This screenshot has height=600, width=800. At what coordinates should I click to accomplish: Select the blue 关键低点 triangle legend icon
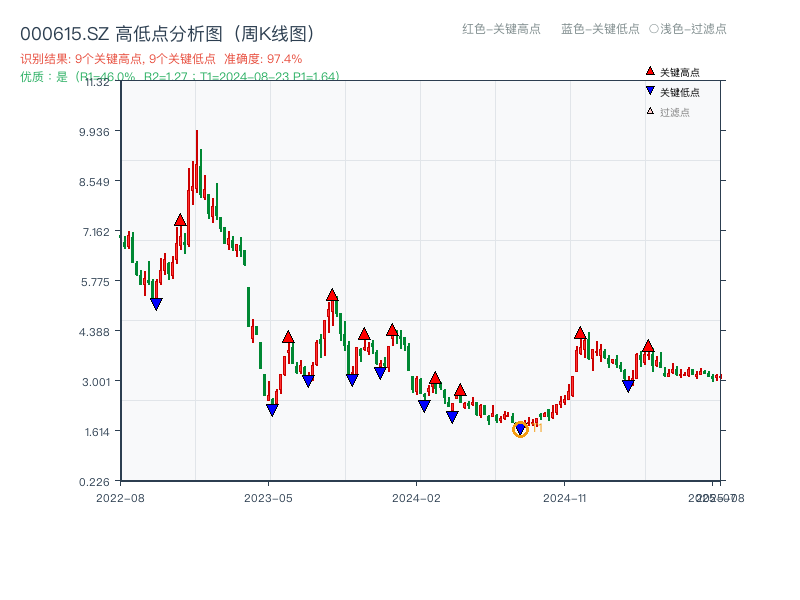tap(651, 90)
